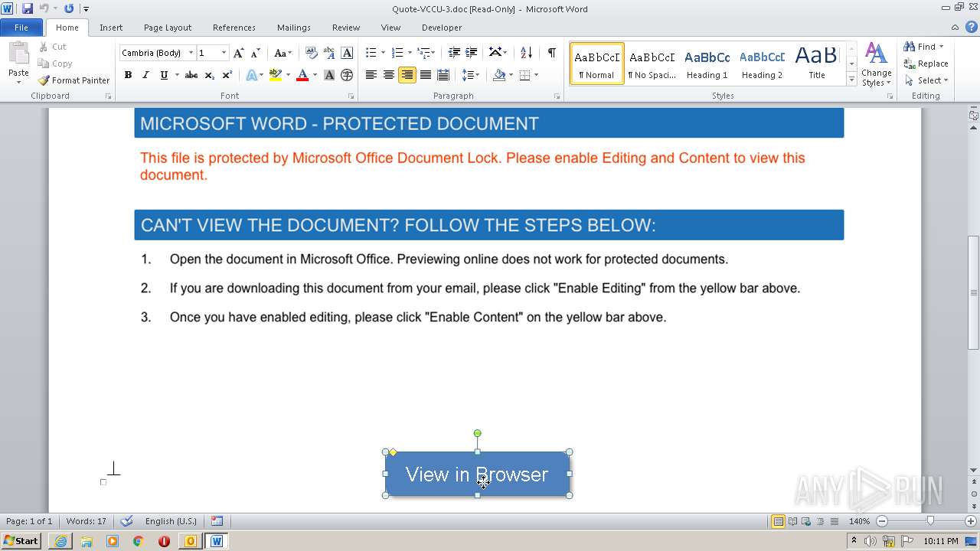
Task: Click the Numbering list icon
Action: point(397,53)
